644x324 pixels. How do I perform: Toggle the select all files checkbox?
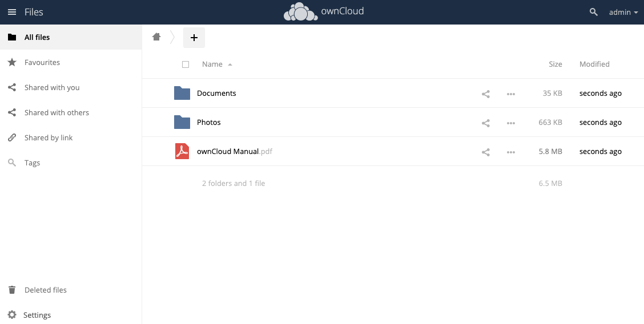click(x=186, y=64)
